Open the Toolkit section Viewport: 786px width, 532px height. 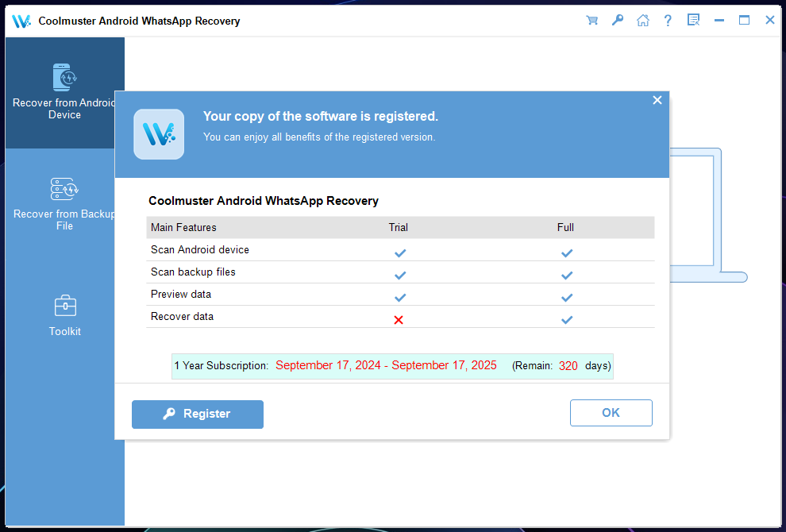[64, 315]
